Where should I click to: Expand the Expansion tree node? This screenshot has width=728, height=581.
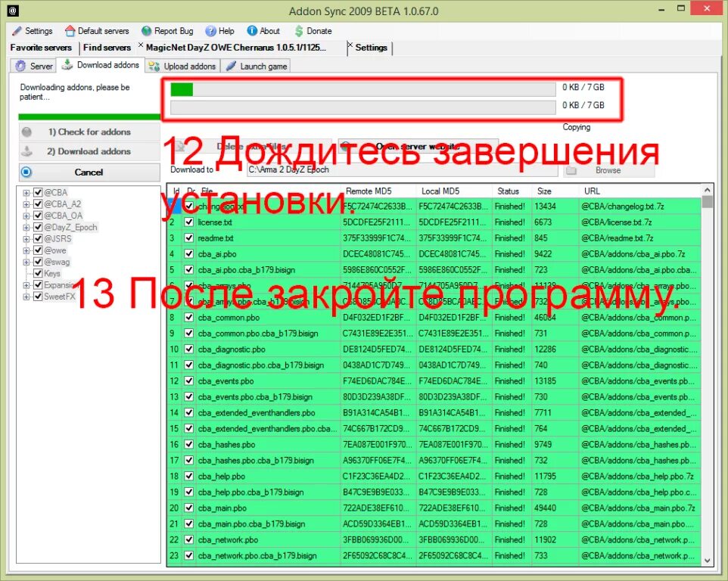point(26,285)
